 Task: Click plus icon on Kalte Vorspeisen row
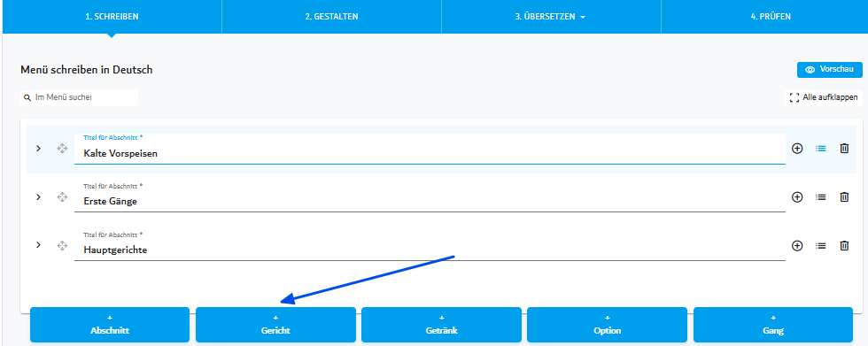coord(797,149)
